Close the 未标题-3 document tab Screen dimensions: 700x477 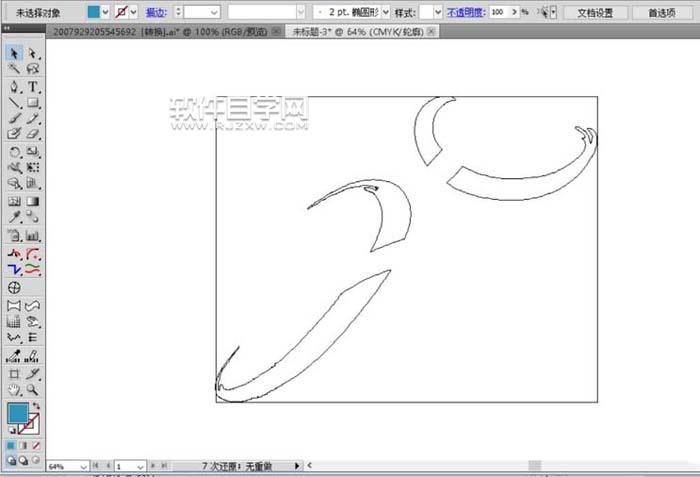coord(431,31)
